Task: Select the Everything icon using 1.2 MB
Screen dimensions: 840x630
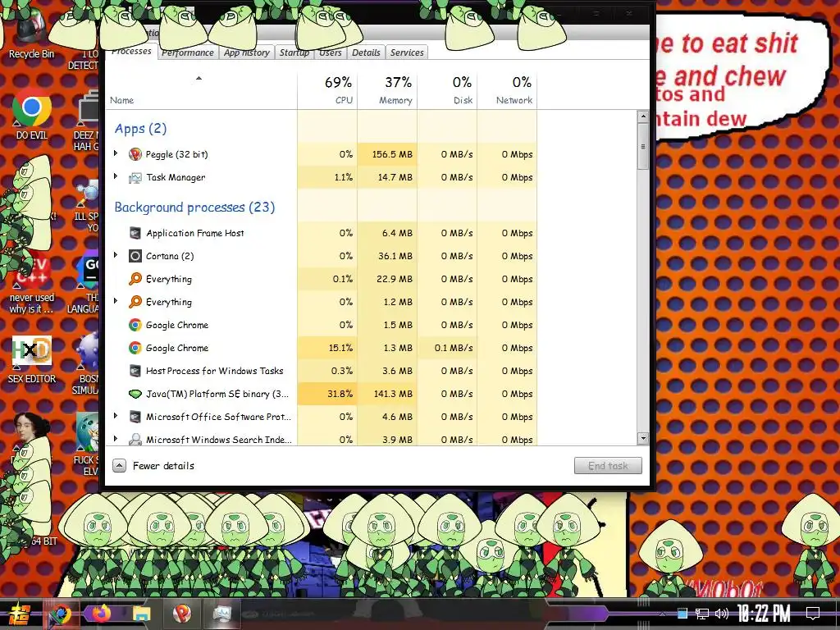Action: coord(135,302)
